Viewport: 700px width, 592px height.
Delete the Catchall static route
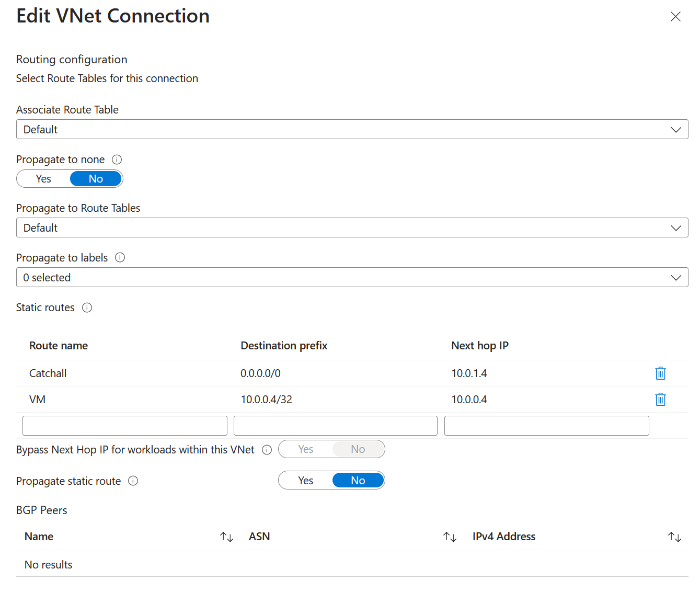[660, 373]
